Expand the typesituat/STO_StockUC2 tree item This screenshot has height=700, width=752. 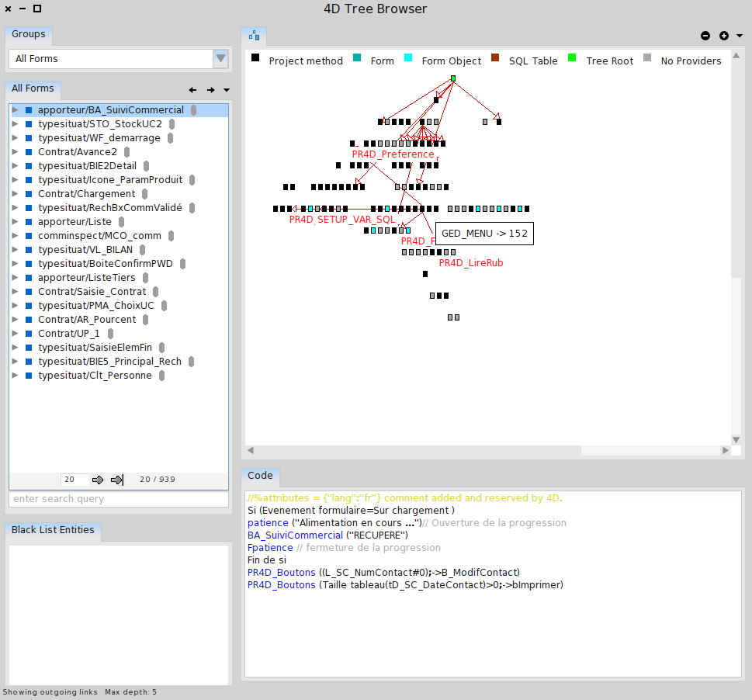15,124
